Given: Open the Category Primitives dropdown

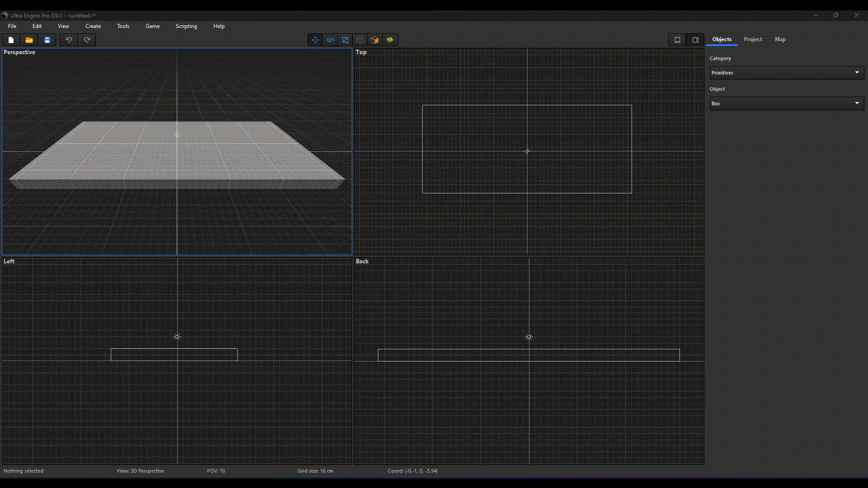Looking at the screenshot, I should click(x=786, y=73).
